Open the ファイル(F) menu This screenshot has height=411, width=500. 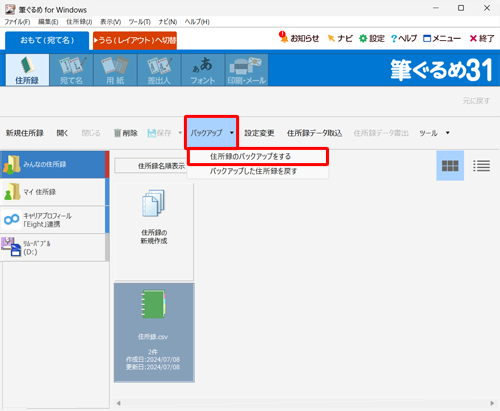pos(17,22)
